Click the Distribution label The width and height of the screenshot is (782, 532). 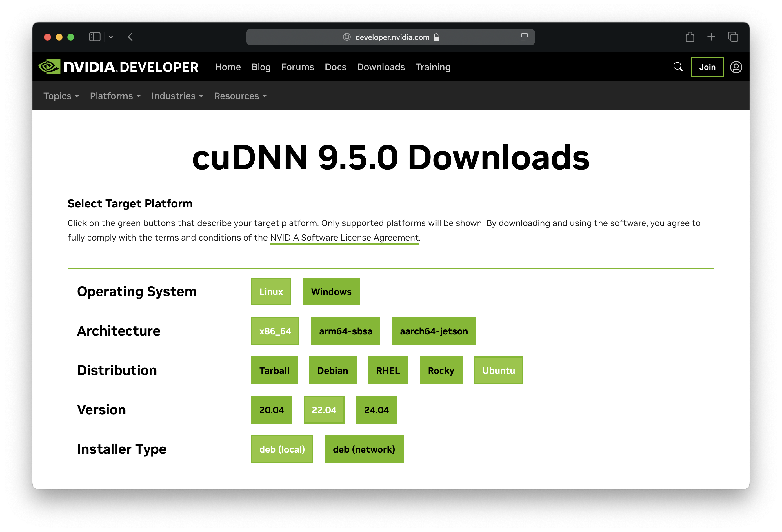pyautogui.click(x=117, y=370)
